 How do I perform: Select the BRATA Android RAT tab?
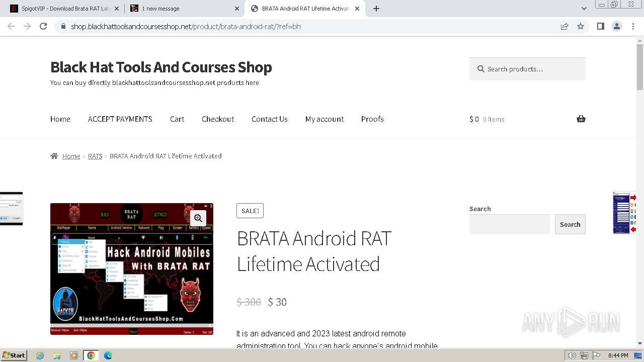tap(304, 9)
